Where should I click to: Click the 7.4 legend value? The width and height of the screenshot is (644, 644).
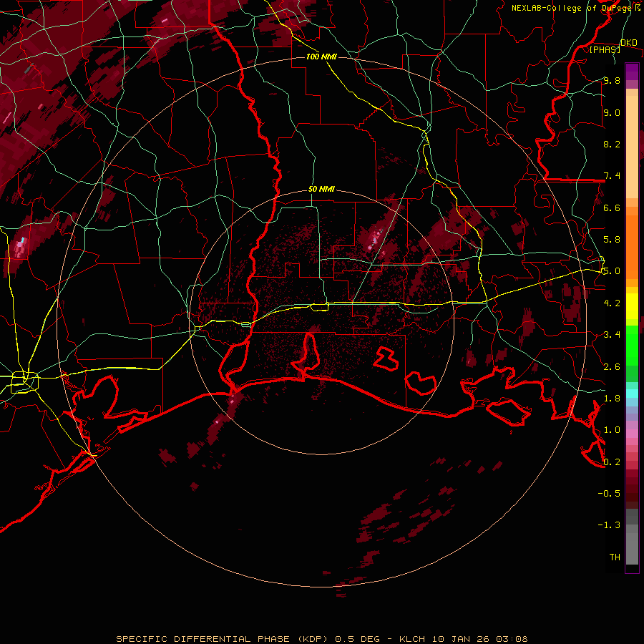(x=612, y=176)
